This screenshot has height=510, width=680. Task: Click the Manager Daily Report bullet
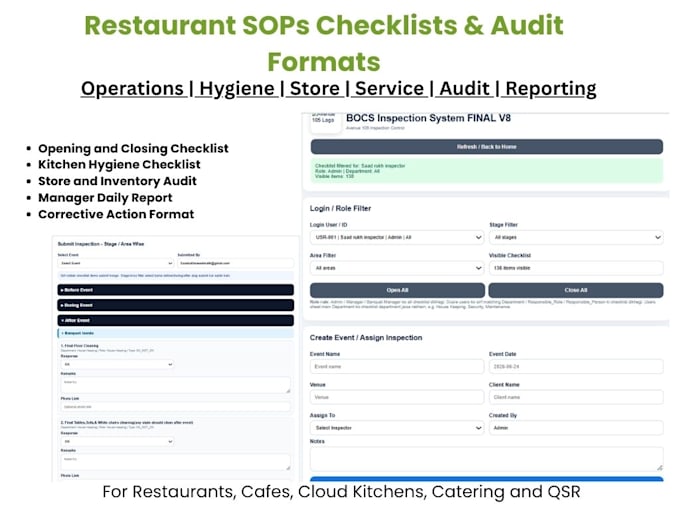coord(105,198)
